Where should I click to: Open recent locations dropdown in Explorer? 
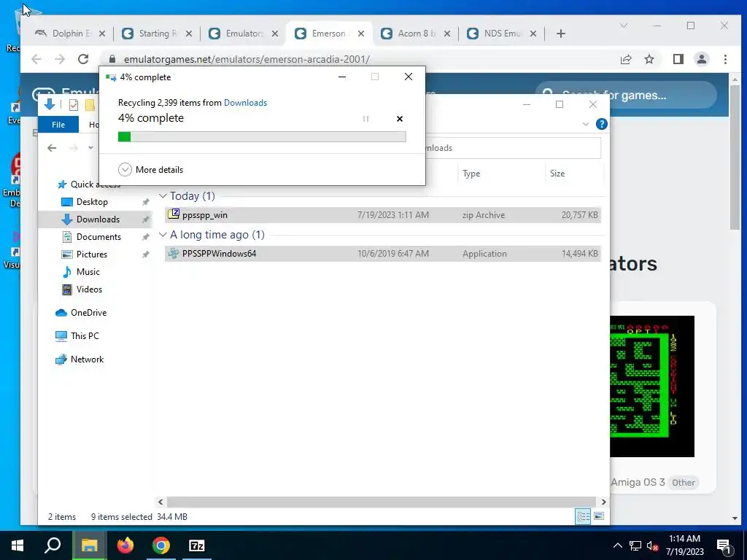(90, 147)
